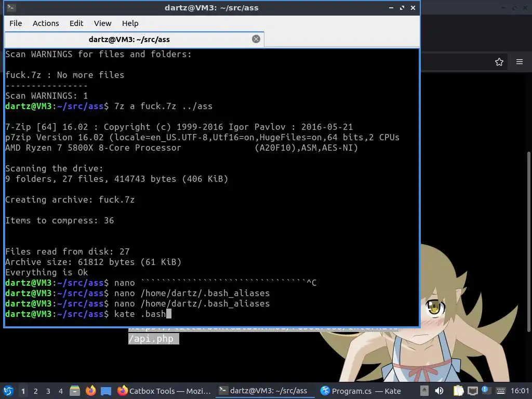Open the View menu
The height and width of the screenshot is (399, 532).
pyautogui.click(x=102, y=23)
